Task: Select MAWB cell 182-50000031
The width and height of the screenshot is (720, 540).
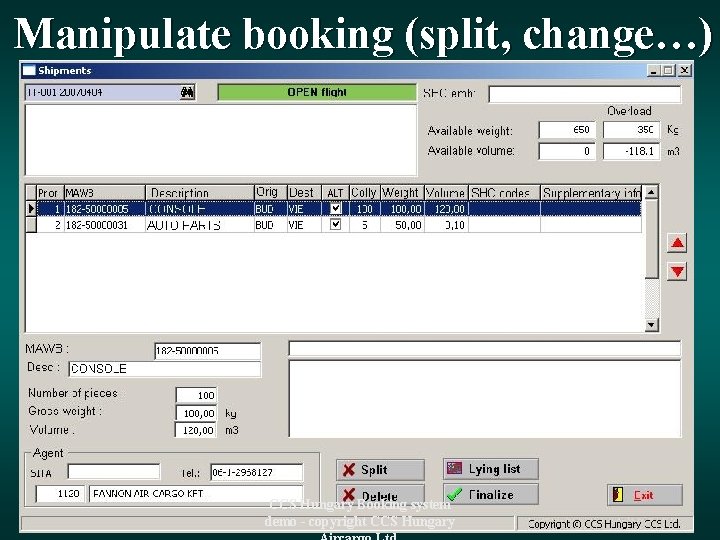Action: click(x=105, y=225)
